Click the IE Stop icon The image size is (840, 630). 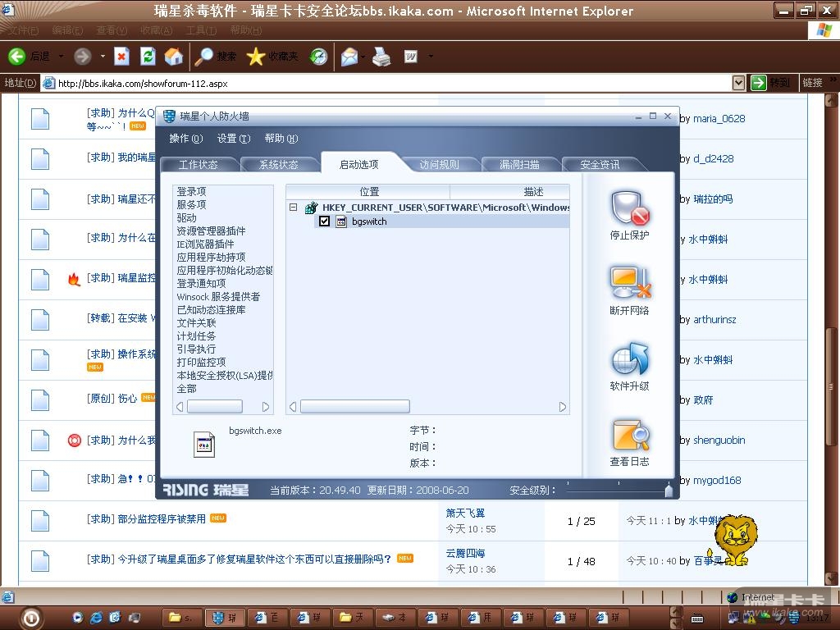[x=121, y=56]
